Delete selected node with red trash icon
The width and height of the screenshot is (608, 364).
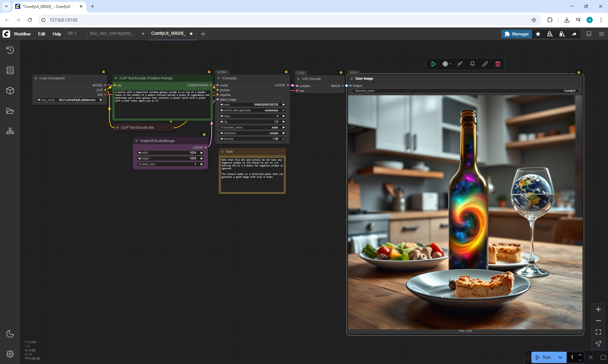coord(498,64)
